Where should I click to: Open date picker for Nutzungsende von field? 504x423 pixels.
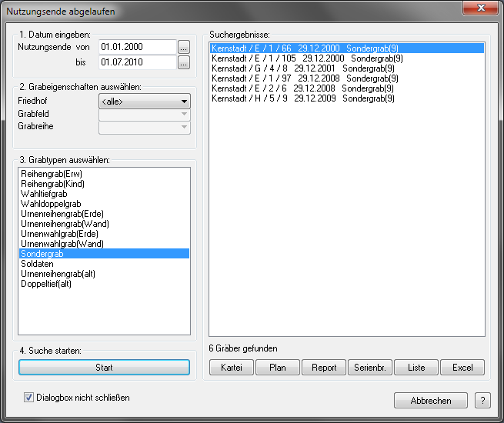(183, 48)
